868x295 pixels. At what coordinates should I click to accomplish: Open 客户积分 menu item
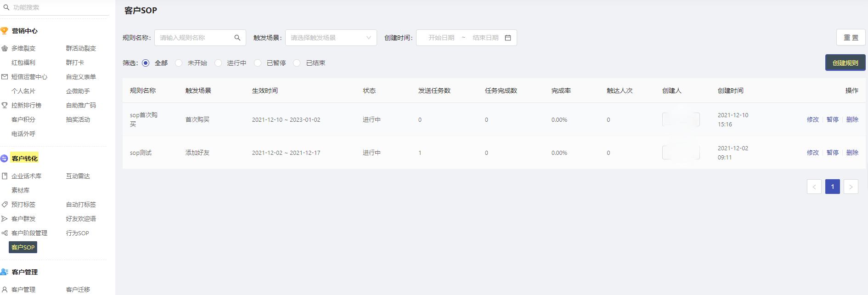pyautogui.click(x=23, y=119)
